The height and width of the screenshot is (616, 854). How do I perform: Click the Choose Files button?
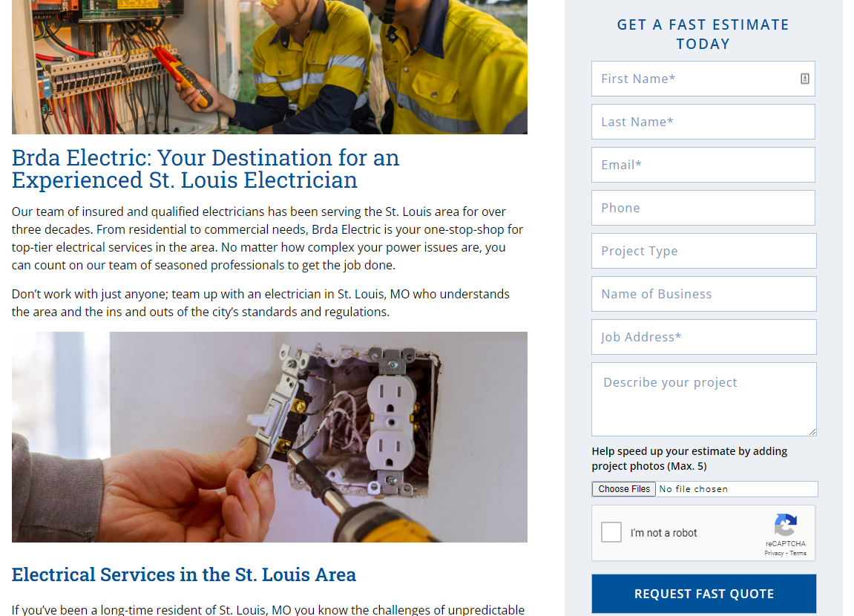point(623,489)
